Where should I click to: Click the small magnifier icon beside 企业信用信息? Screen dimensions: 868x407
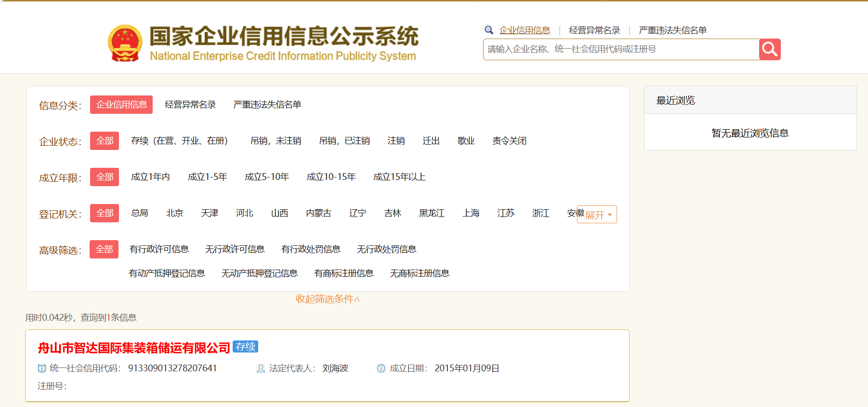coord(489,30)
